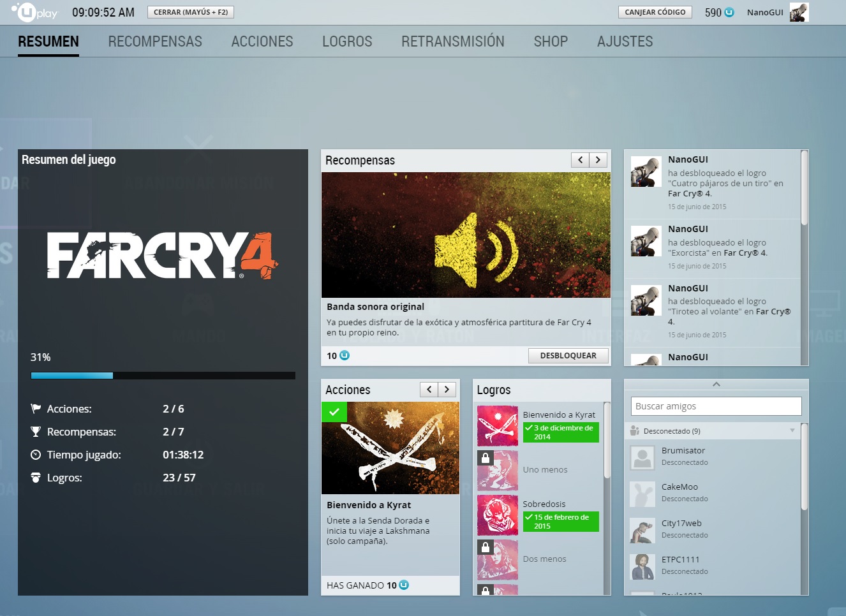Open City17web's avatar in friends list

coord(642,531)
